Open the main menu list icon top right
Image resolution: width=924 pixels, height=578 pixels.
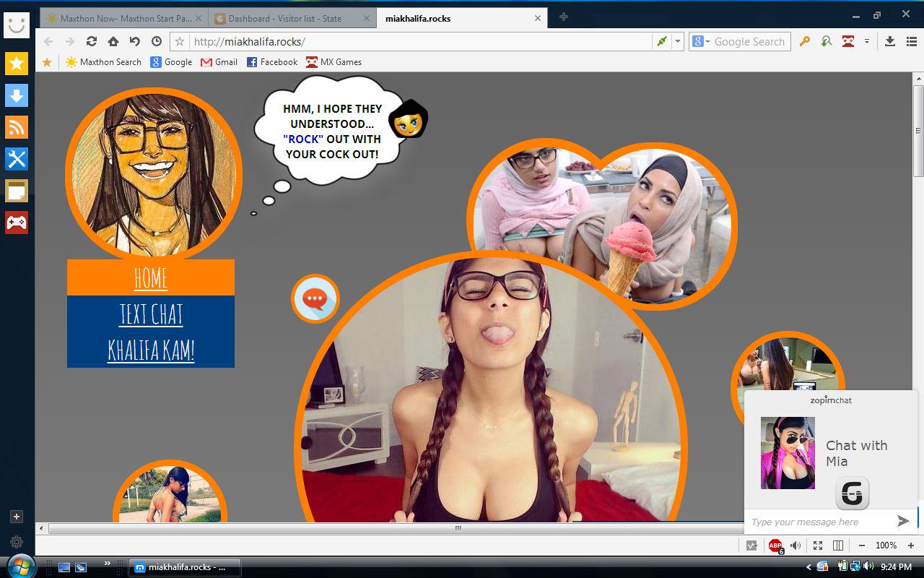tap(912, 41)
